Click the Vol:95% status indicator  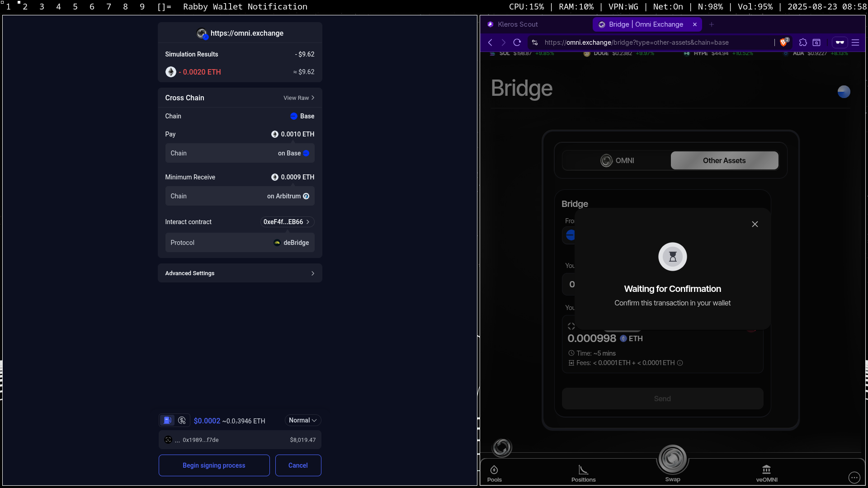point(755,7)
